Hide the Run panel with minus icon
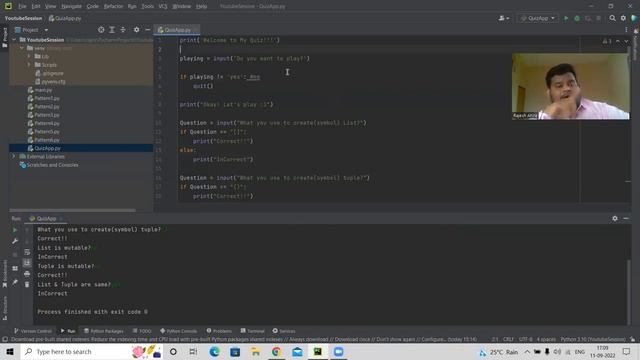Screen dimensions: 640x360 pos(626,219)
